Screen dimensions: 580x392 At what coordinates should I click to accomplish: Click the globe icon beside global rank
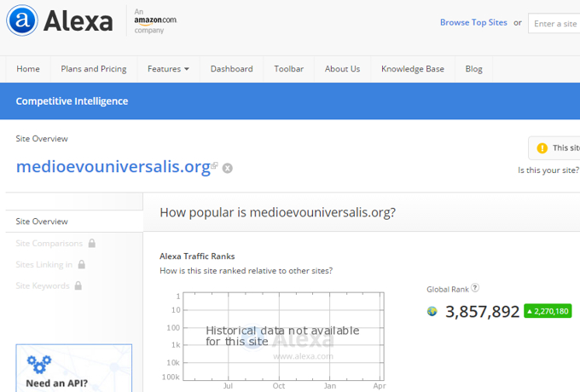point(432,311)
